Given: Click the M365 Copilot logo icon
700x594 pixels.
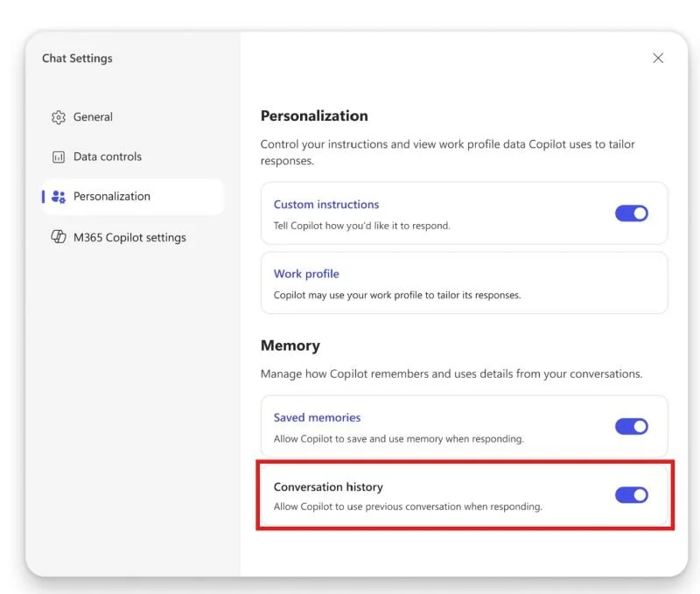Looking at the screenshot, I should pyautogui.click(x=59, y=237).
